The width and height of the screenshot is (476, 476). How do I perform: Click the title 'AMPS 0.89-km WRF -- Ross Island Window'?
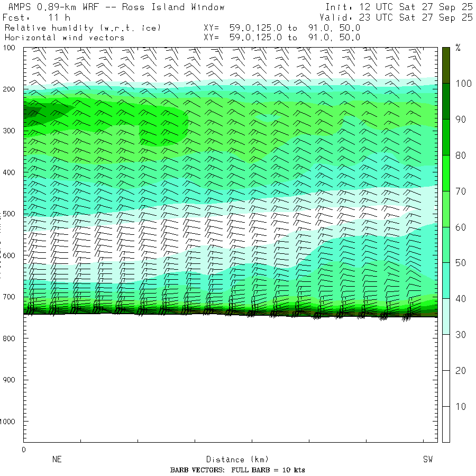coord(116,7)
